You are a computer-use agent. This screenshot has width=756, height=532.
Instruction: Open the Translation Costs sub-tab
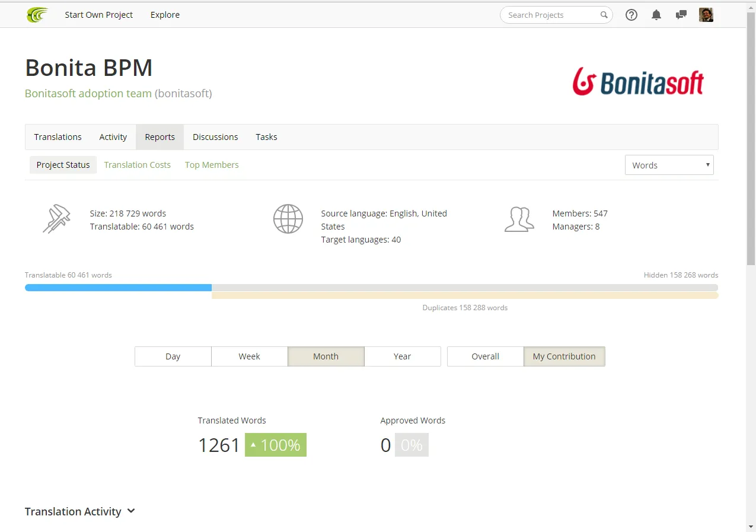click(138, 165)
